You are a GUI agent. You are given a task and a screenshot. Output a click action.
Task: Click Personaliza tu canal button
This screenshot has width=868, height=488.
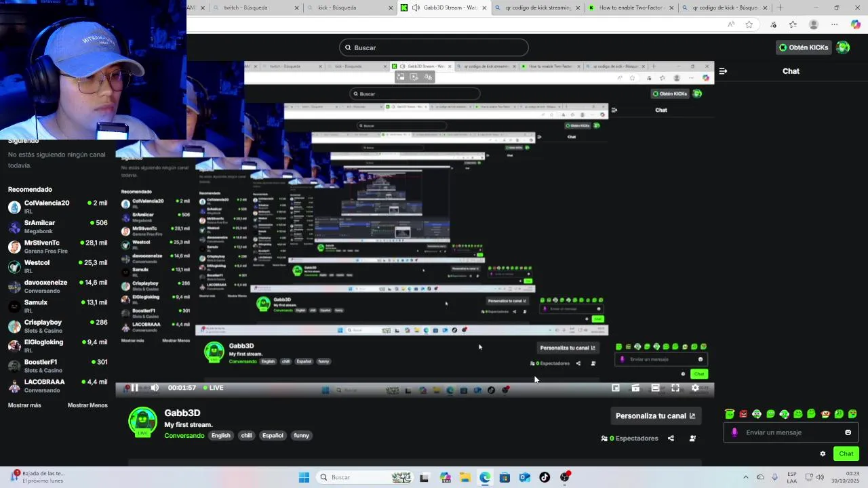tap(655, 415)
